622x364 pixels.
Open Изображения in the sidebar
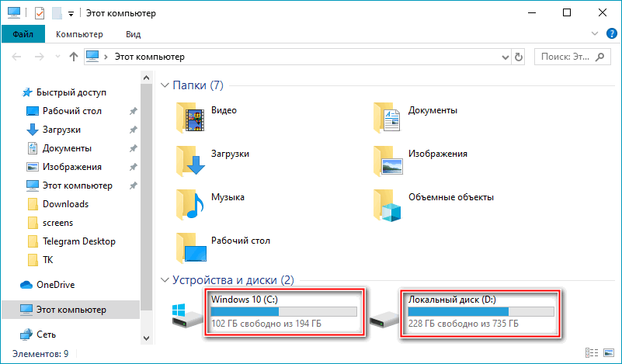coord(71,167)
